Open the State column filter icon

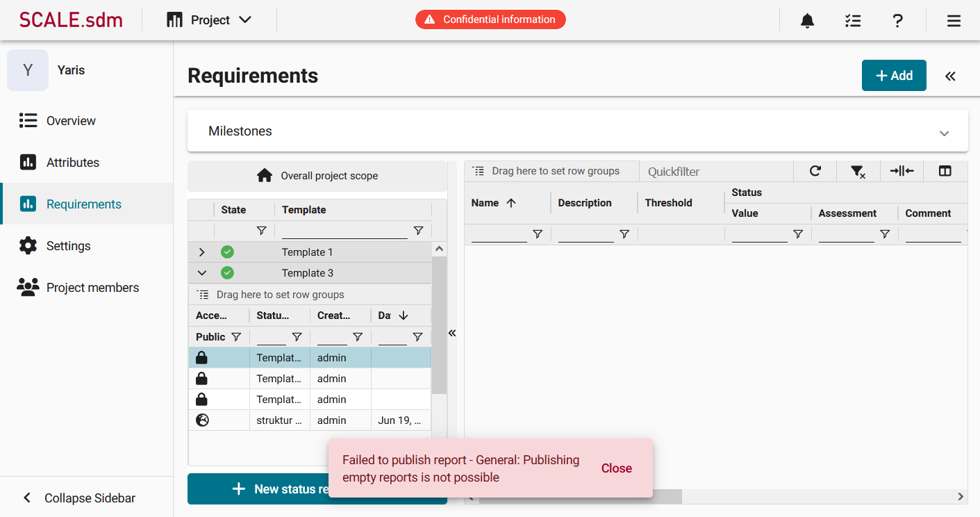tap(261, 231)
